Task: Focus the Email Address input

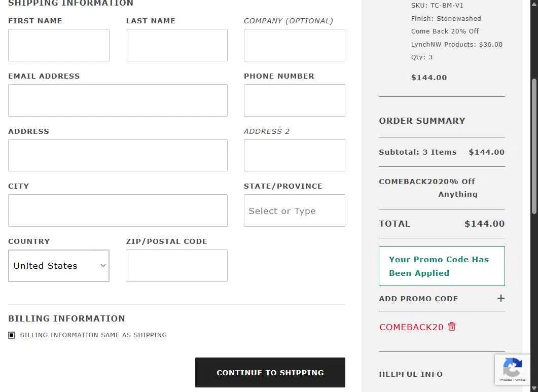Action: [118, 100]
